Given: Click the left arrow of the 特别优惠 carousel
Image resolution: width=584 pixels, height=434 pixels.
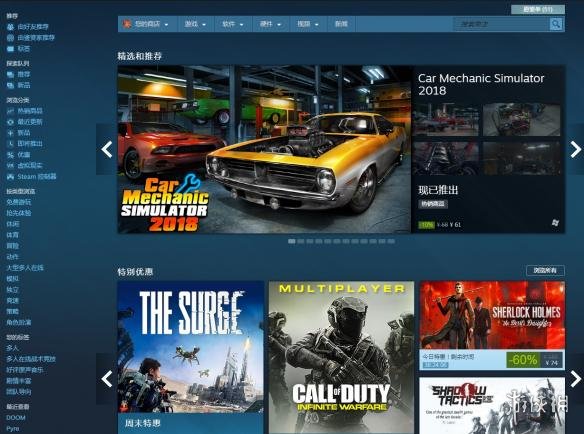Looking at the screenshot, I should click(107, 379).
